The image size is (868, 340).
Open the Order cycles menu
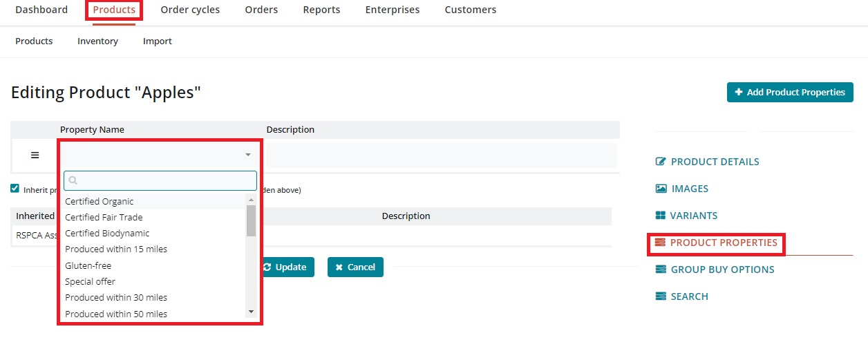190,10
